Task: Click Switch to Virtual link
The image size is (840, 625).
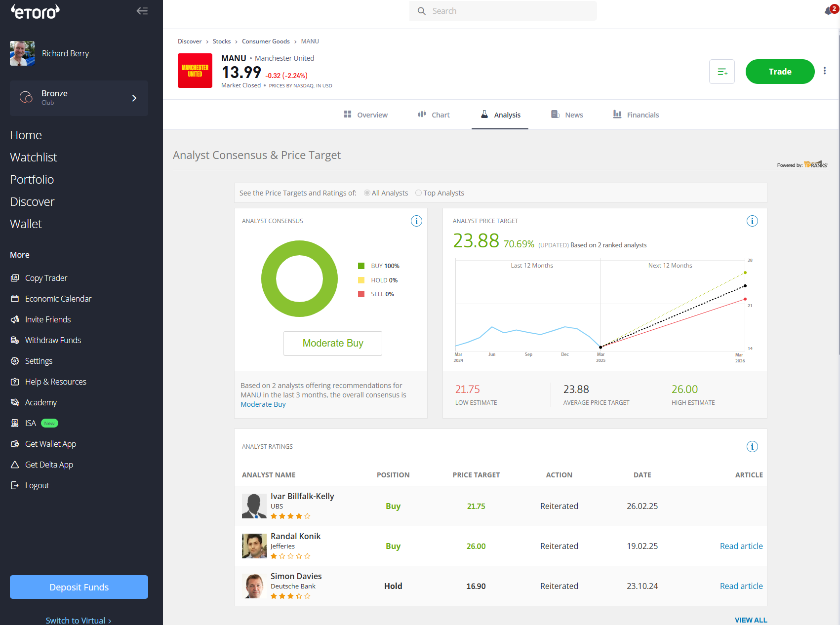Action: [79, 620]
